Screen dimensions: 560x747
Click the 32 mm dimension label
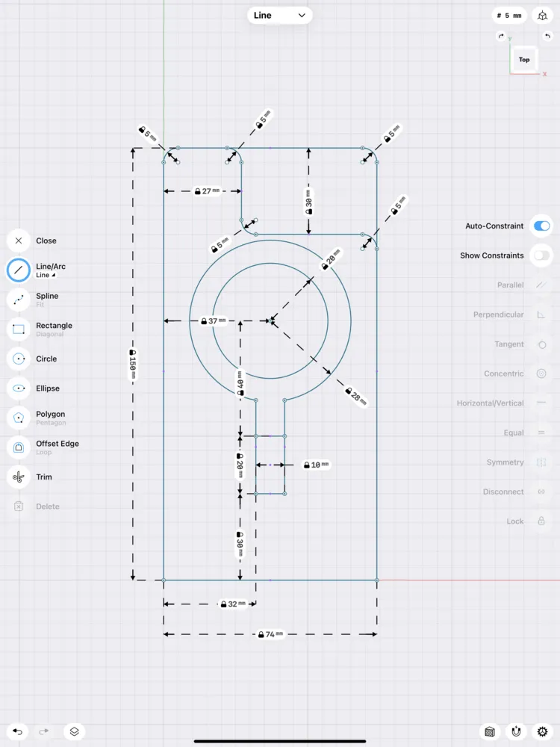[x=233, y=604]
